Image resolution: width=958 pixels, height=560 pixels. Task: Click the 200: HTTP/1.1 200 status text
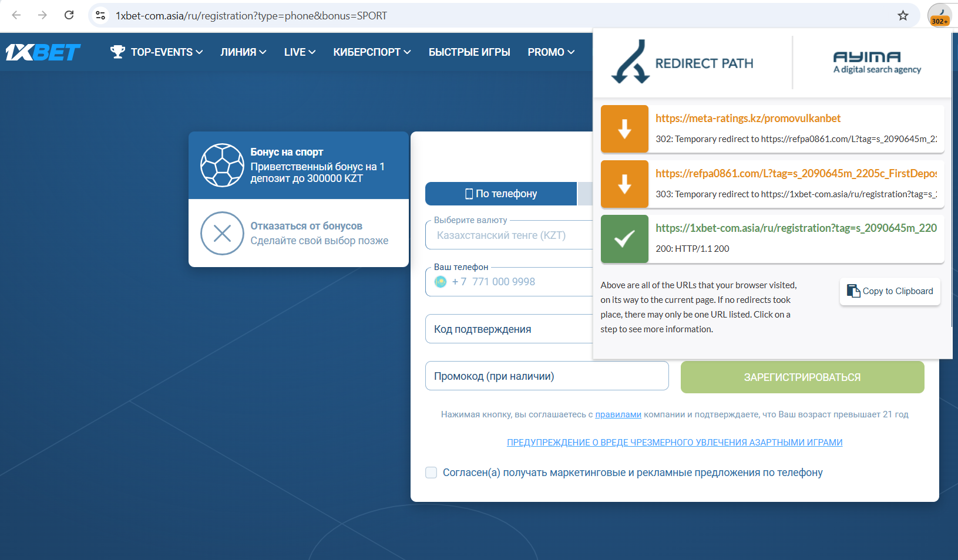tap(693, 249)
